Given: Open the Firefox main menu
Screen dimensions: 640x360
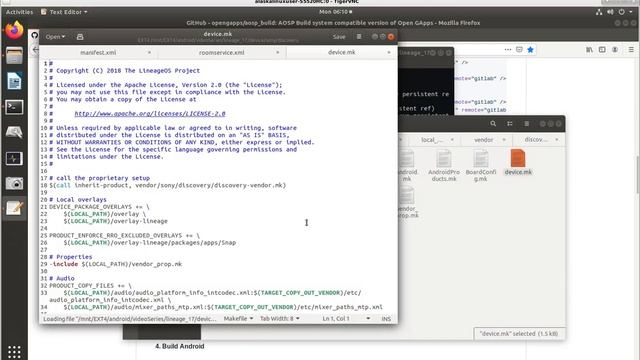Looking at the screenshot, I should 631,50.
